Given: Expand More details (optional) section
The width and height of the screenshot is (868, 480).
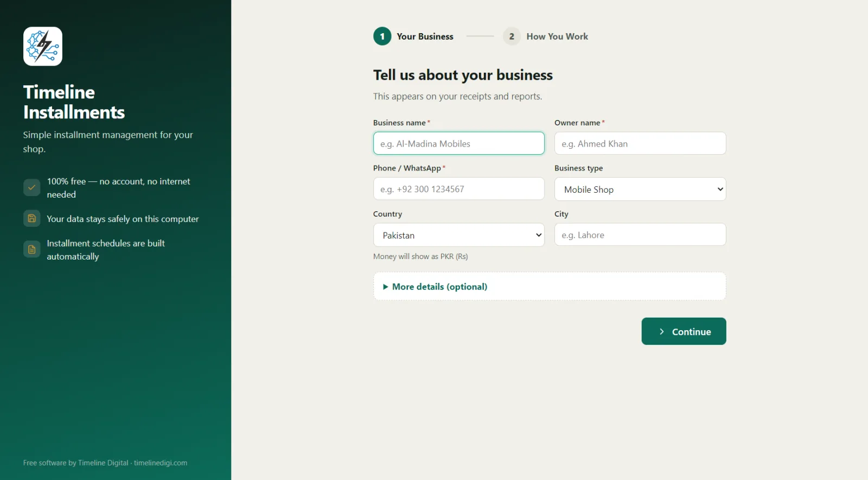Looking at the screenshot, I should click(550, 286).
